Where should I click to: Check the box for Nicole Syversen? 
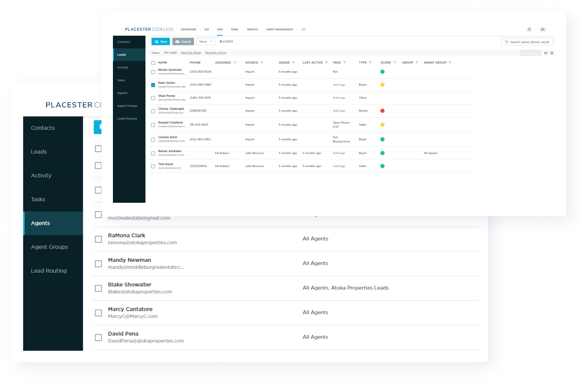point(153,72)
